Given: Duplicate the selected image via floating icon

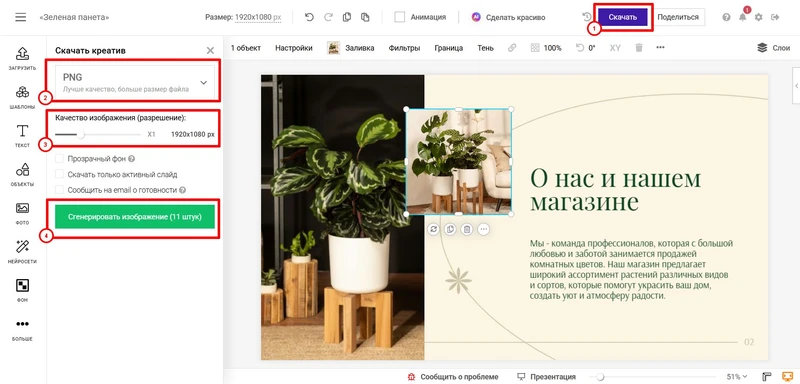Looking at the screenshot, I should click(x=449, y=229).
